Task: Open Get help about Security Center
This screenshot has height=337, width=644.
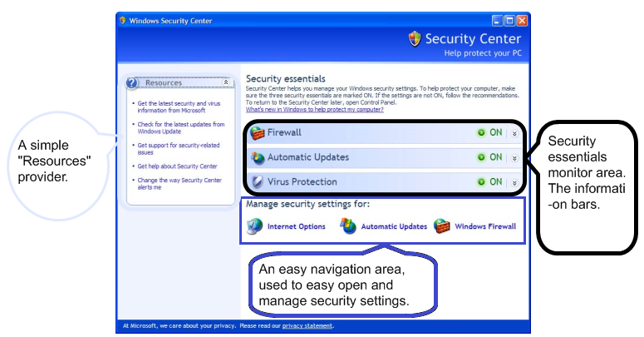Action: point(178,166)
